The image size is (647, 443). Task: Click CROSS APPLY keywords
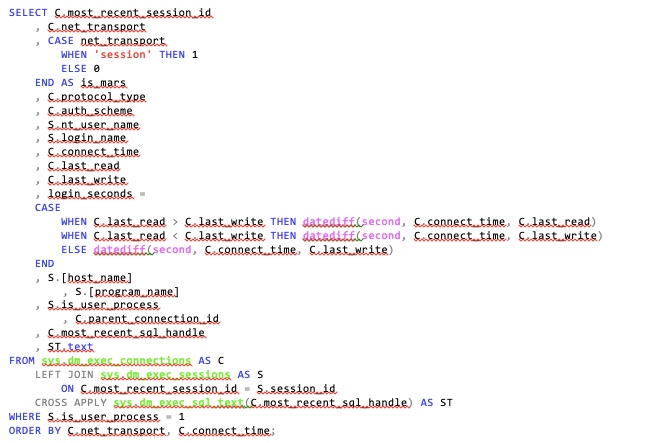point(71,403)
